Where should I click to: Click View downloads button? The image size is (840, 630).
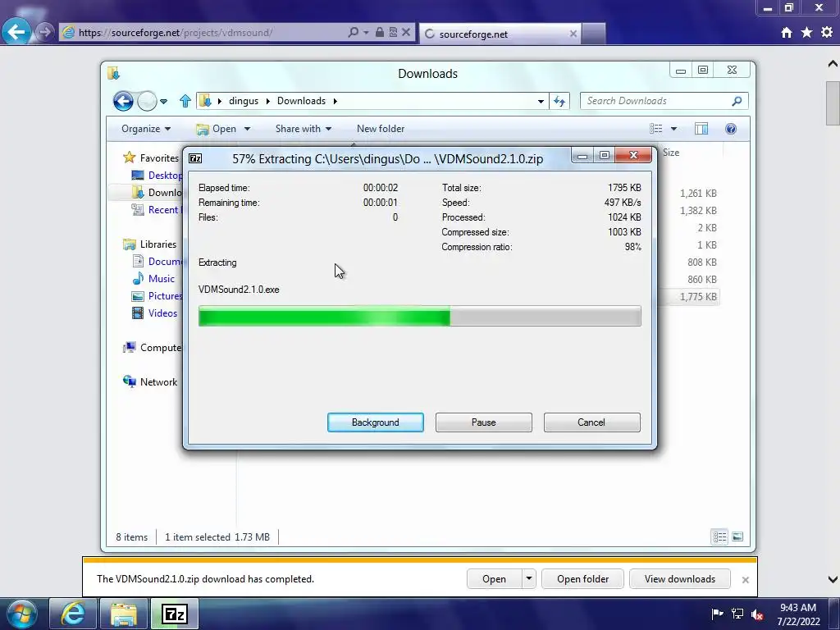(680, 579)
